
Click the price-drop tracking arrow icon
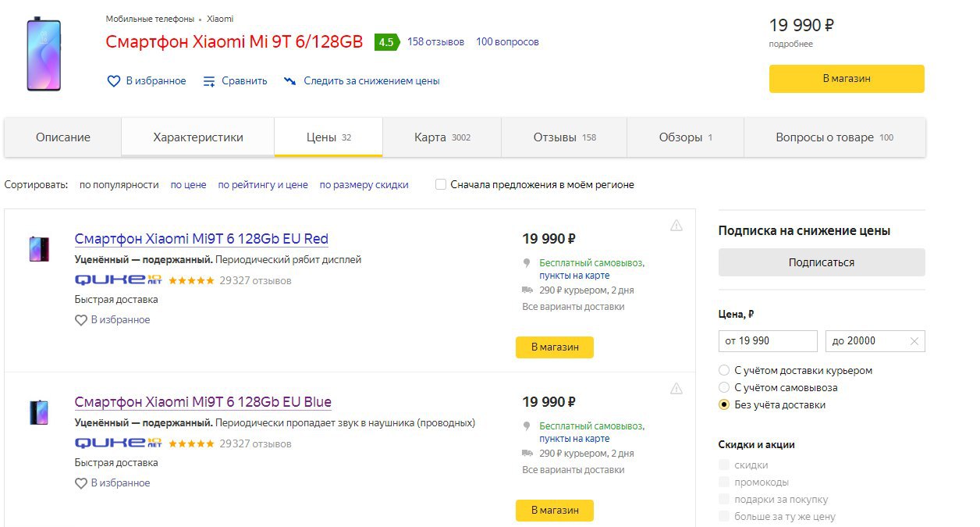click(x=290, y=81)
